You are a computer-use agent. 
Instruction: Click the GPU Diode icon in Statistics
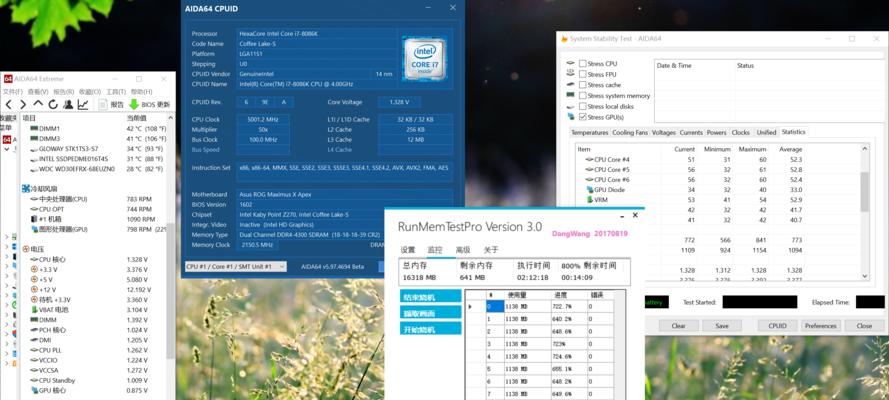[590, 190]
